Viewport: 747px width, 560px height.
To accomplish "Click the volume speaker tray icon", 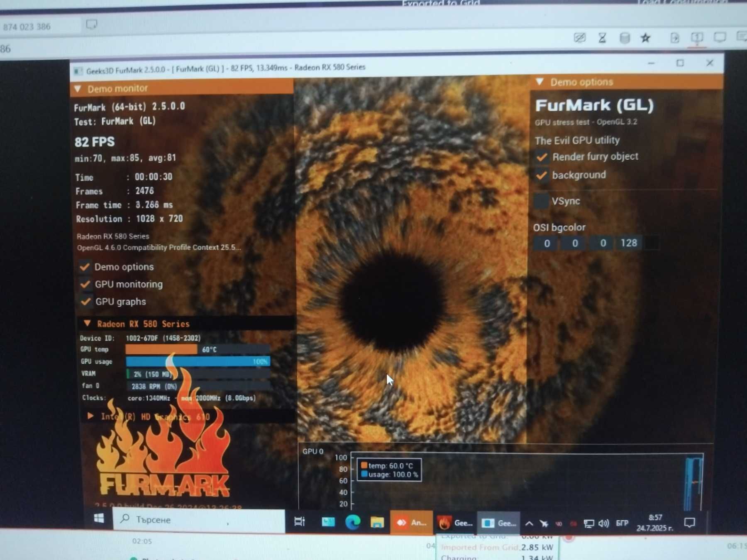I will click(x=603, y=523).
